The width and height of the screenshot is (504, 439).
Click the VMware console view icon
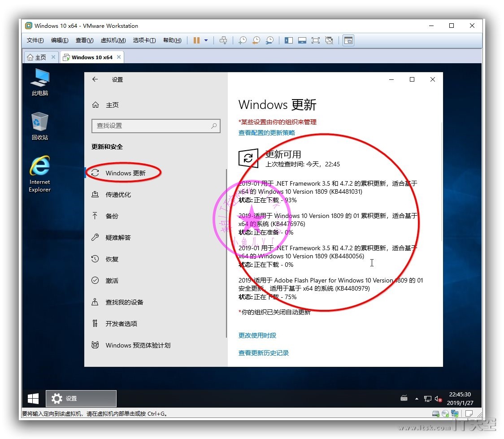tap(348, 40)
